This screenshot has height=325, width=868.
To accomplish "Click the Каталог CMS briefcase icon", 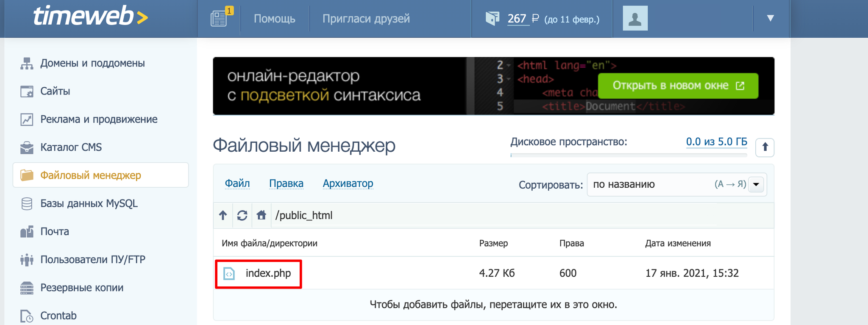I will tap(27, 147).
